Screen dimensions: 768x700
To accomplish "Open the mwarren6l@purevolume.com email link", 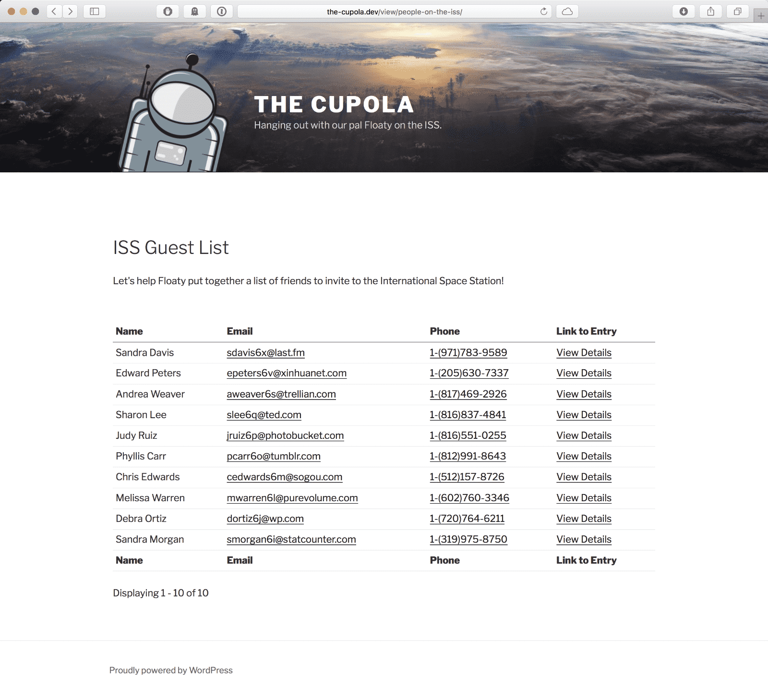I will click(292, 498).
